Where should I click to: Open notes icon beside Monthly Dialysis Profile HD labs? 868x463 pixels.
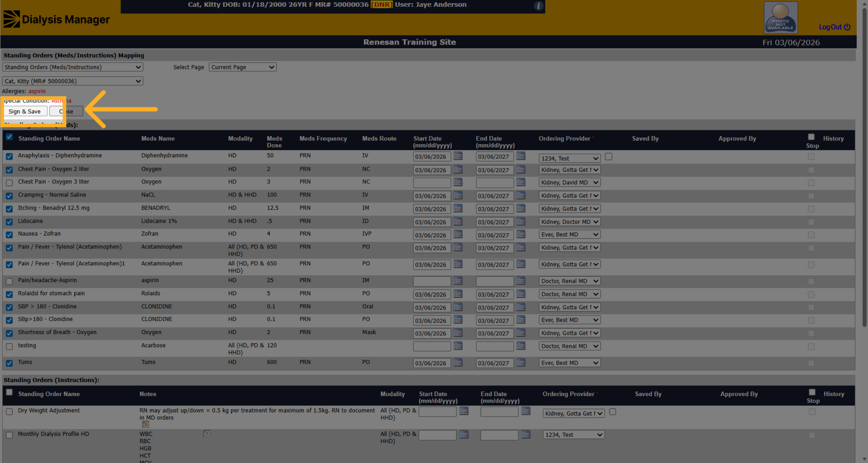(x=207, y=433)
